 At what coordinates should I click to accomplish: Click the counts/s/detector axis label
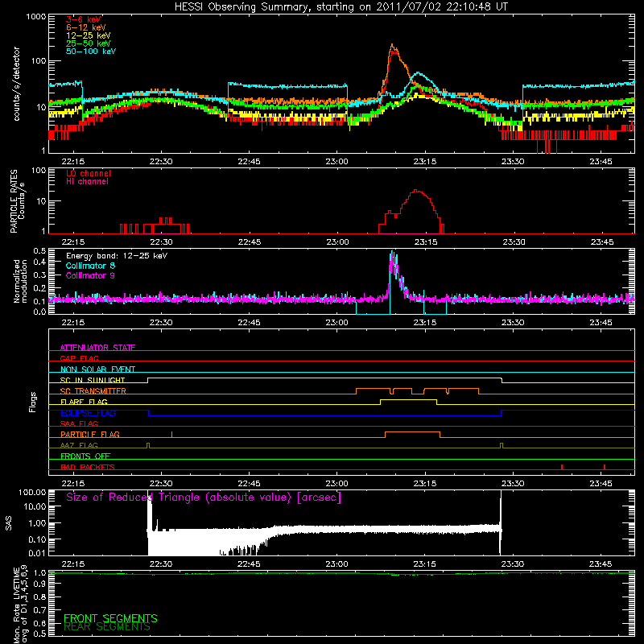click(x=17, y=84)
